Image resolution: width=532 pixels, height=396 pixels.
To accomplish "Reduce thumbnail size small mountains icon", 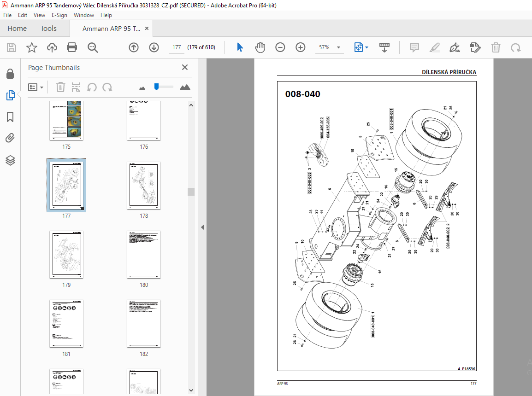I will tap(142, 88).
